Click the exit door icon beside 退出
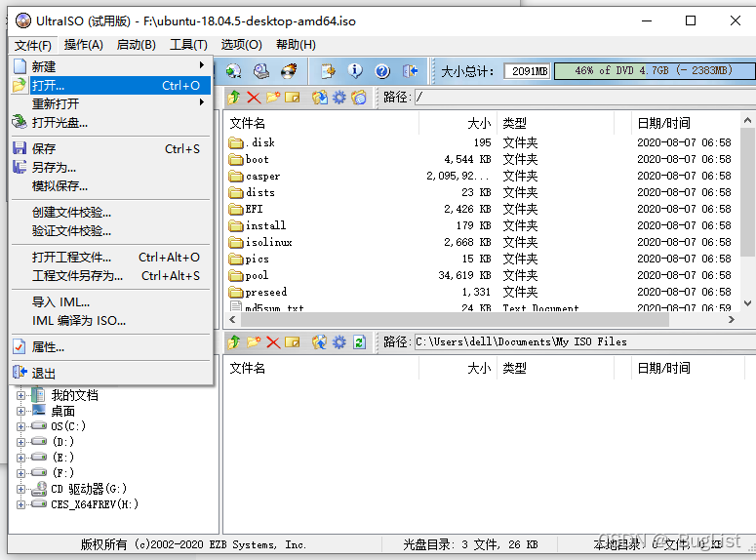The height and width of the screenshot is (560, 756). [20, 373]
